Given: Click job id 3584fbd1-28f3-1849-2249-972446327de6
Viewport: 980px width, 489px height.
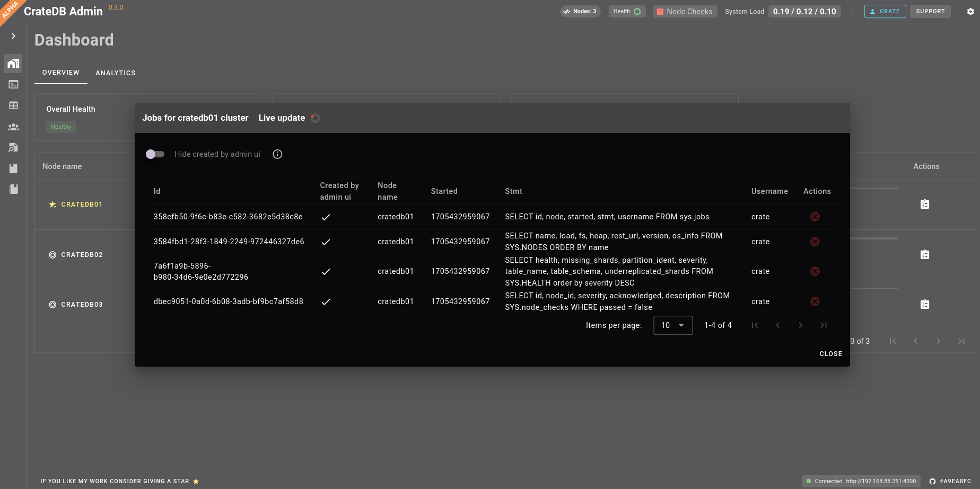Looking at the screenshot, I should 229,242.
